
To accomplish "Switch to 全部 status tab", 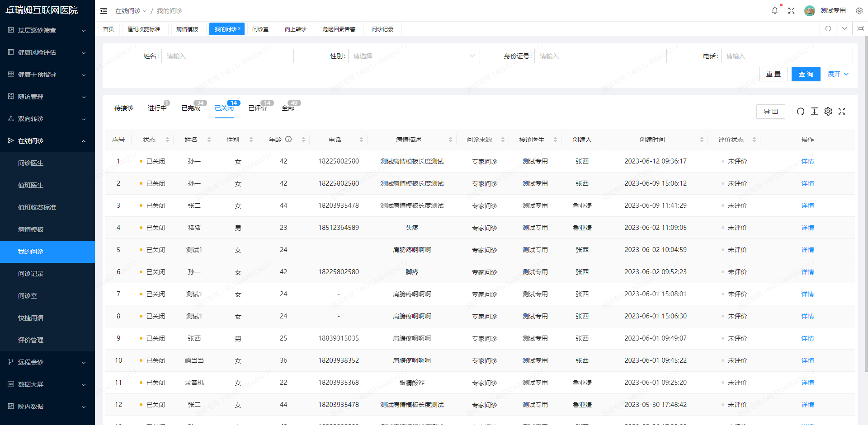I will click(x=288, y=108).
